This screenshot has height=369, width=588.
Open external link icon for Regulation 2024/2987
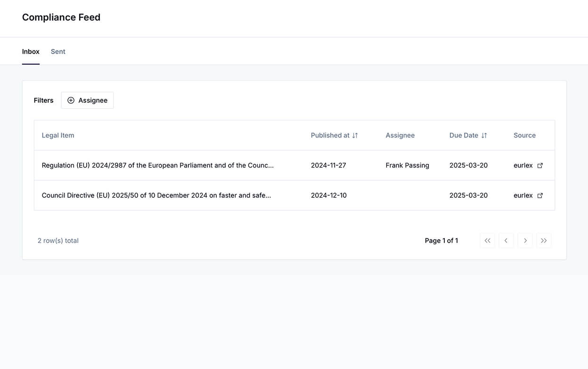click(540, 166)
